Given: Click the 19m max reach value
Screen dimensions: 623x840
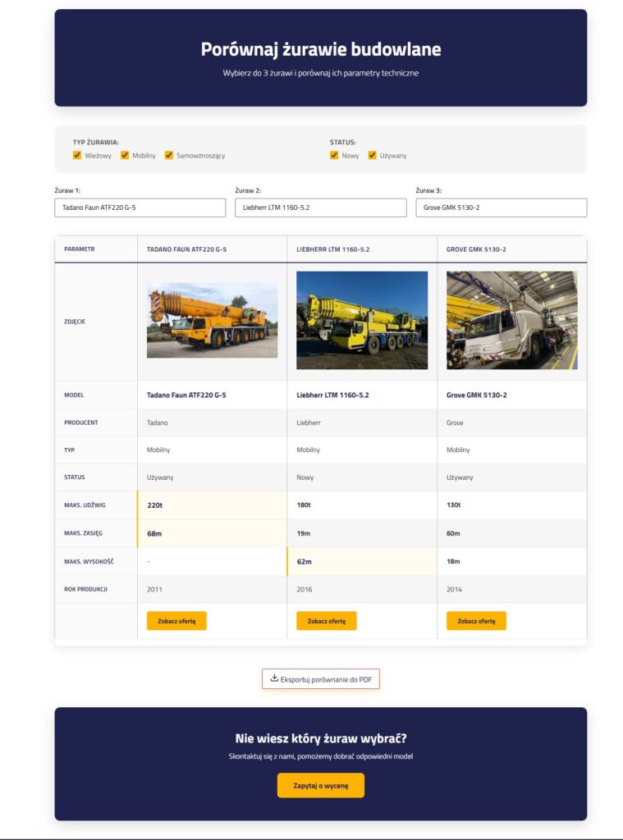Looking at the screenshot, I should point(304,533).
